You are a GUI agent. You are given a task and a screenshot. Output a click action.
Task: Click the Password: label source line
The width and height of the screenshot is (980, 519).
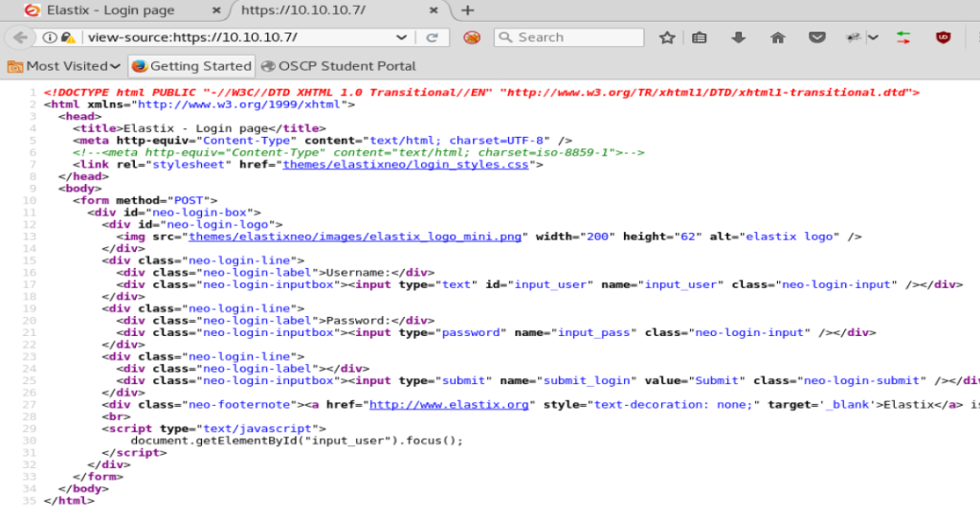pyautogui.click(x=276, y=321)
